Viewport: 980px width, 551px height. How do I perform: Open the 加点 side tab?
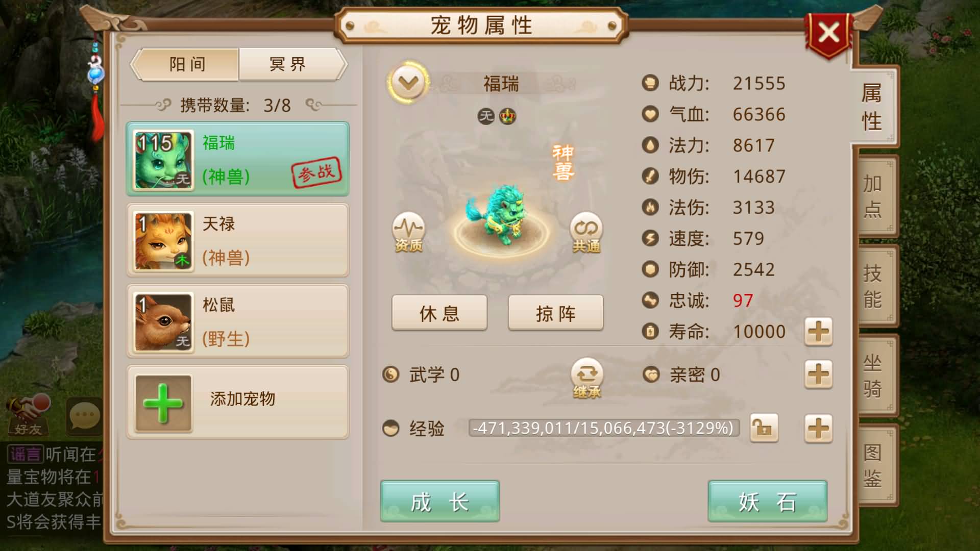tap(874, 196)
